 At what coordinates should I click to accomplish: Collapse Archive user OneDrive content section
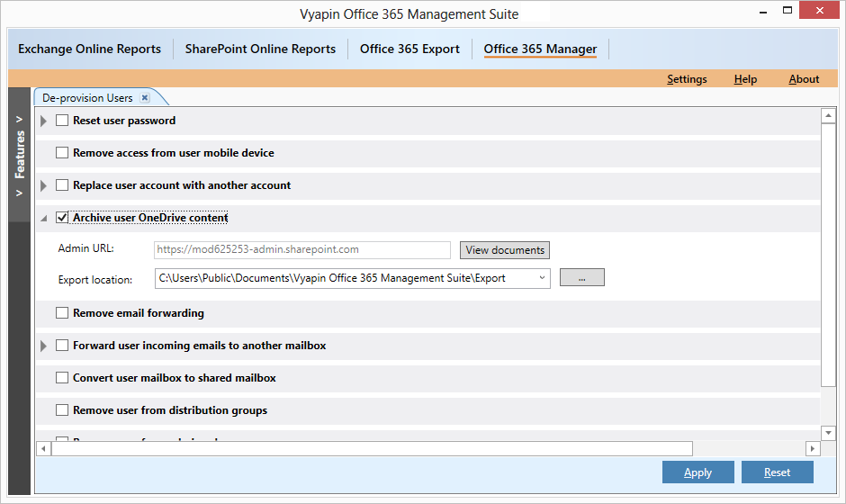(x=44, y=219)
